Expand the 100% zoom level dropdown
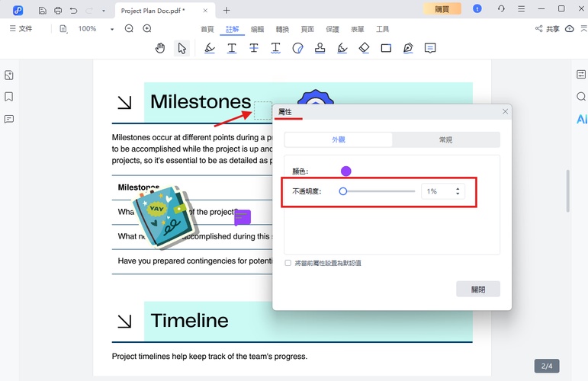The image size is (588, 381). pyautogui.click(x=112, y=29)
